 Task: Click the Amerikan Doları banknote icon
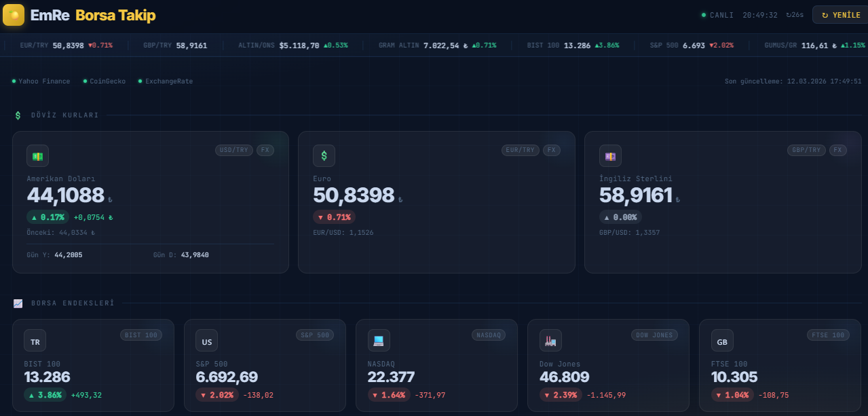(x=37, y=156)
